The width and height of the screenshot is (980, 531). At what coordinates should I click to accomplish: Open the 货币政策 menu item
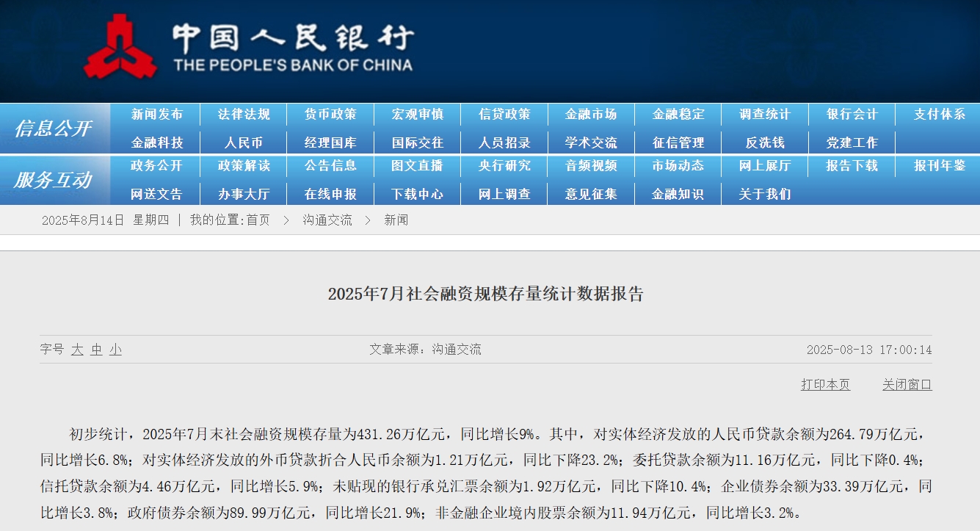(330, 115)
